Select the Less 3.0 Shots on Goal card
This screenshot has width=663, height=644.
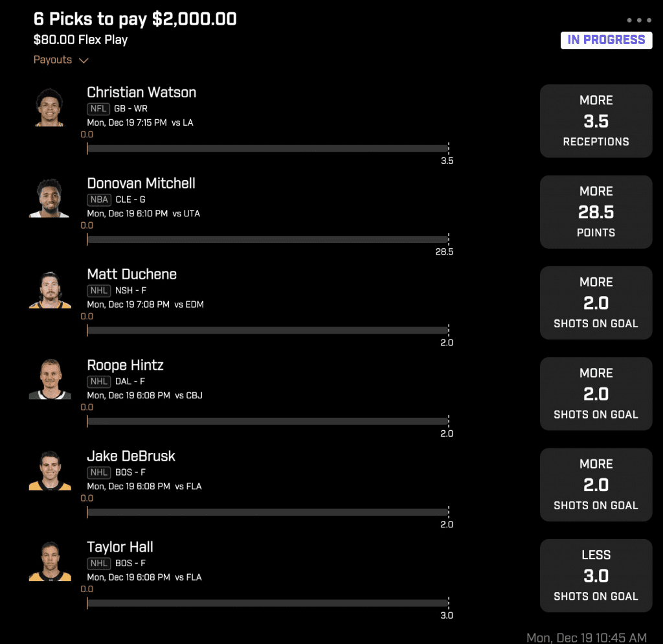click(596, 575)
